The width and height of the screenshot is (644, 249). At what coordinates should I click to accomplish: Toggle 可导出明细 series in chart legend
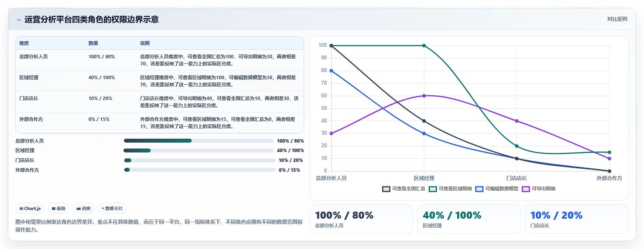(x=539, y=189)
